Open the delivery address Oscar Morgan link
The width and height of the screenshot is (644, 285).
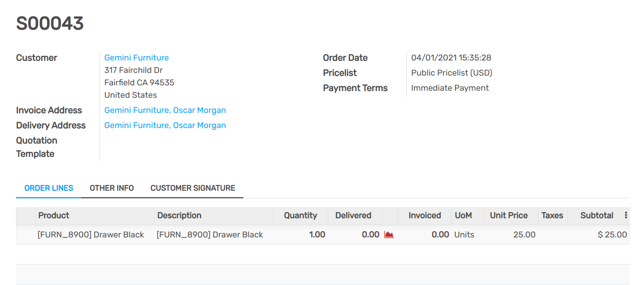[165, 125]
